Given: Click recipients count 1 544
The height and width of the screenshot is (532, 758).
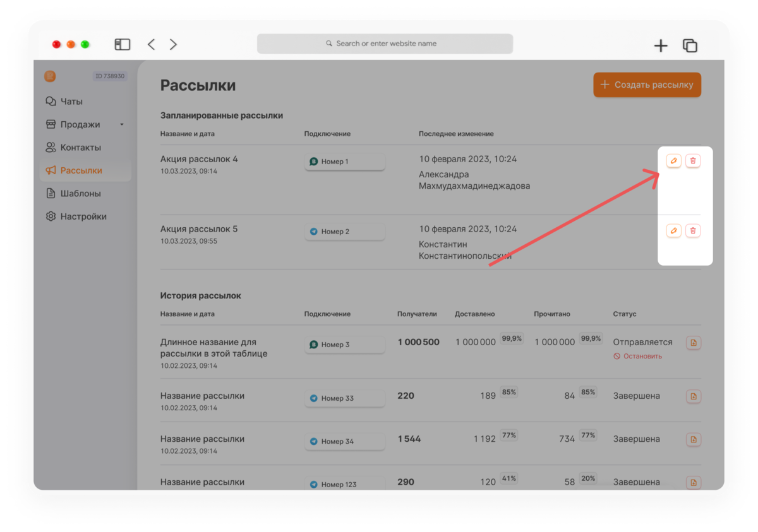Looking at the screenshot, I should click(409, 439).
